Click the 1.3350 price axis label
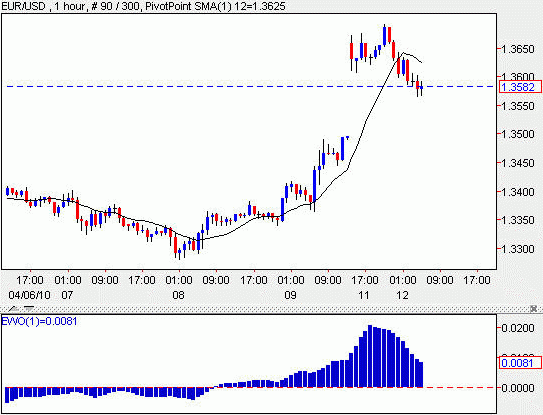543x415 pixels. [x=518, y=220]
